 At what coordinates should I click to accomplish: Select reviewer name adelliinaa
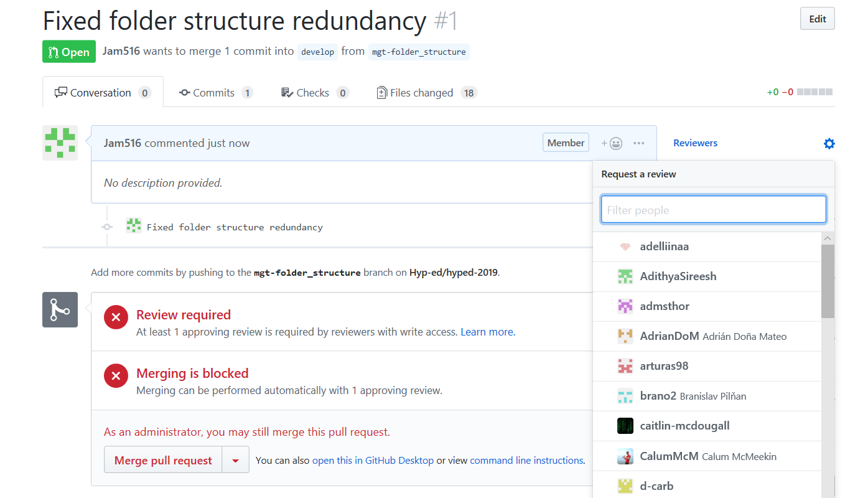point(665,247)
